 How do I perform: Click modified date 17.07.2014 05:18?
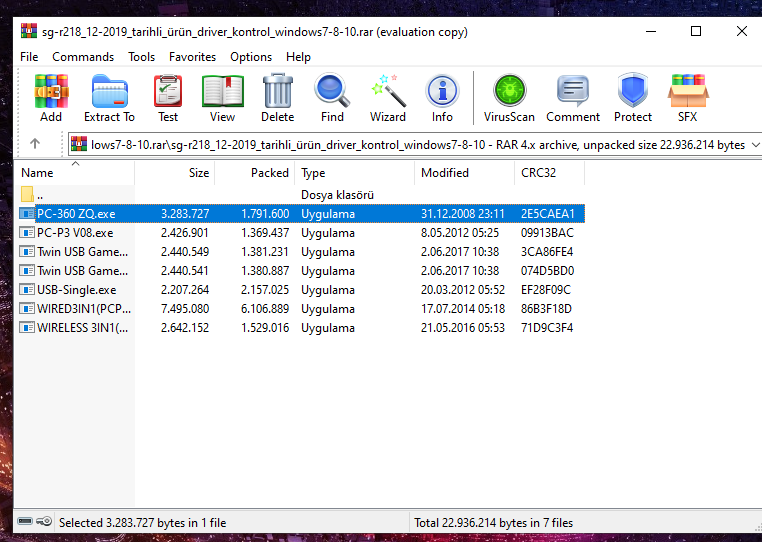pyautogui.click(x=463, y=309)
